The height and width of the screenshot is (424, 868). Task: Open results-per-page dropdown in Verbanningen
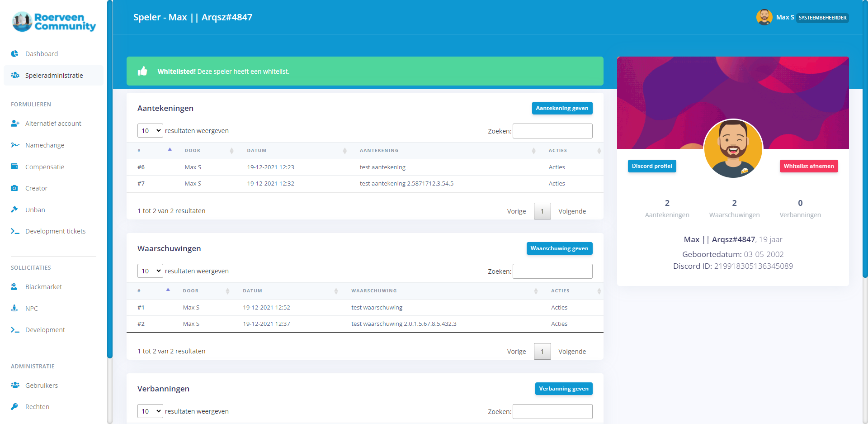[150, 411]
